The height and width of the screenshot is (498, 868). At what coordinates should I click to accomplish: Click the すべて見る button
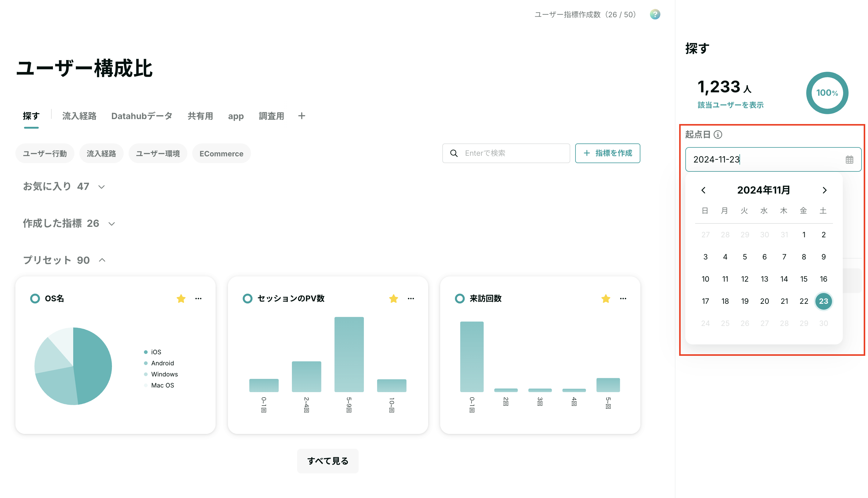coord(328,461)
